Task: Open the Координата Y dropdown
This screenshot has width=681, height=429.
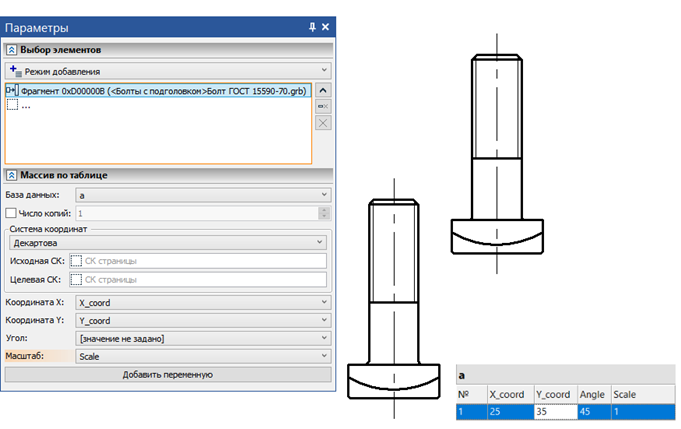Action: (x=203, y=320)
